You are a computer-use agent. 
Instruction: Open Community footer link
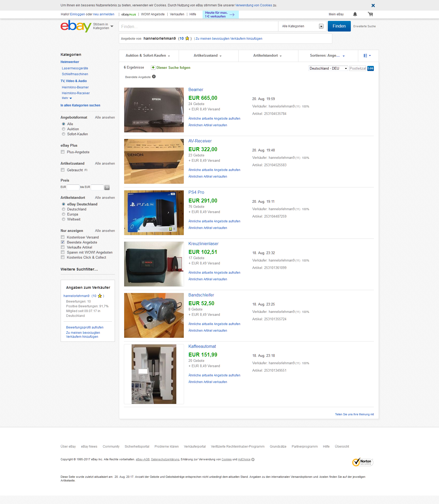(111, 447)
